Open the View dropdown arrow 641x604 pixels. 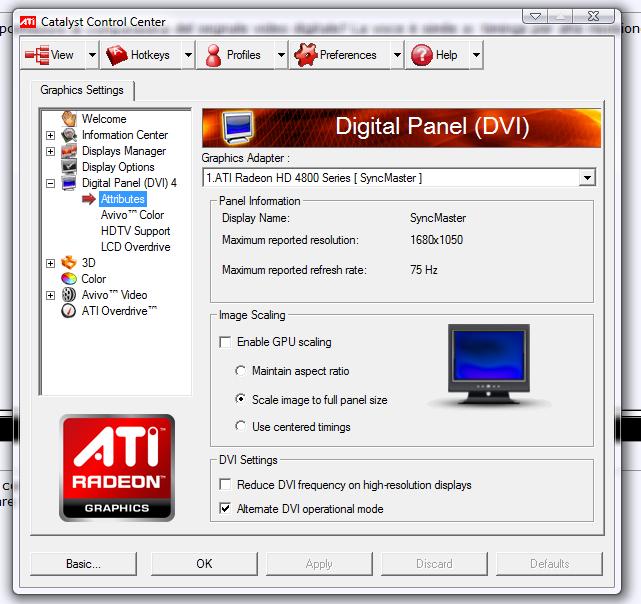point(93,55)
